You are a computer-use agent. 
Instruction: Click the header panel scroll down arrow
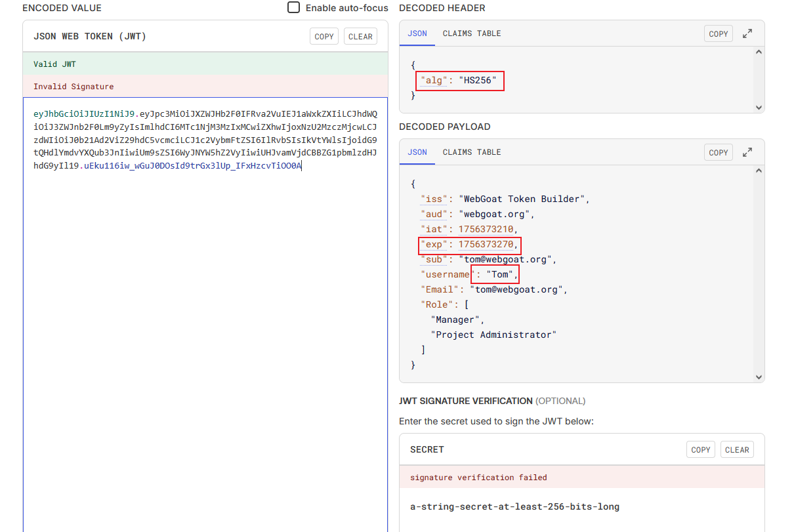(x=759, y=108)
